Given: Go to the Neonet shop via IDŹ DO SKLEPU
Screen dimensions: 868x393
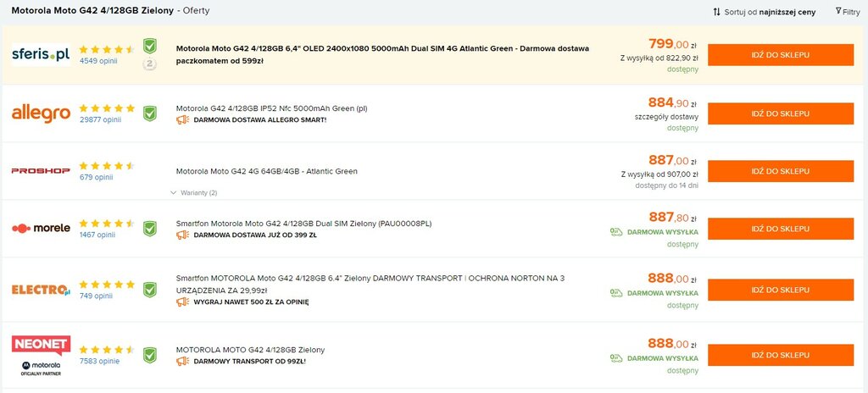Looking at the screenshot, I should point(781,355).
